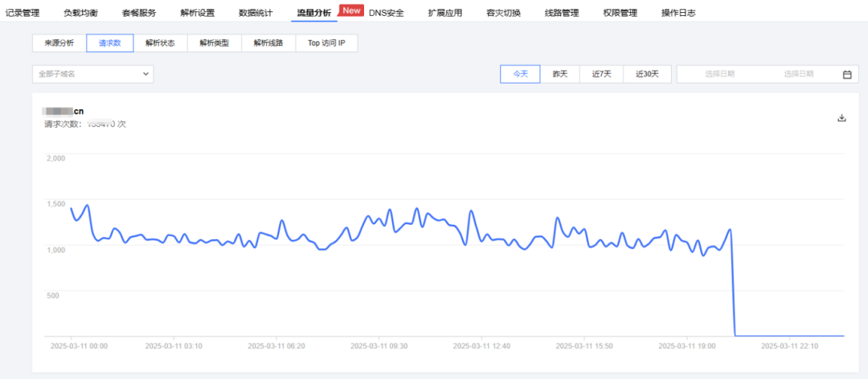Click the 2025-03-11 06:20 axis label

coord(276,346)
